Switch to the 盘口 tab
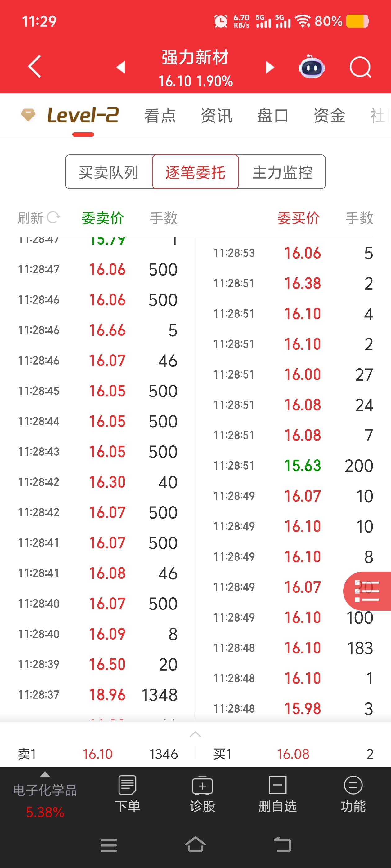Screen dimensions: 391x868 (x=272, y=116)
